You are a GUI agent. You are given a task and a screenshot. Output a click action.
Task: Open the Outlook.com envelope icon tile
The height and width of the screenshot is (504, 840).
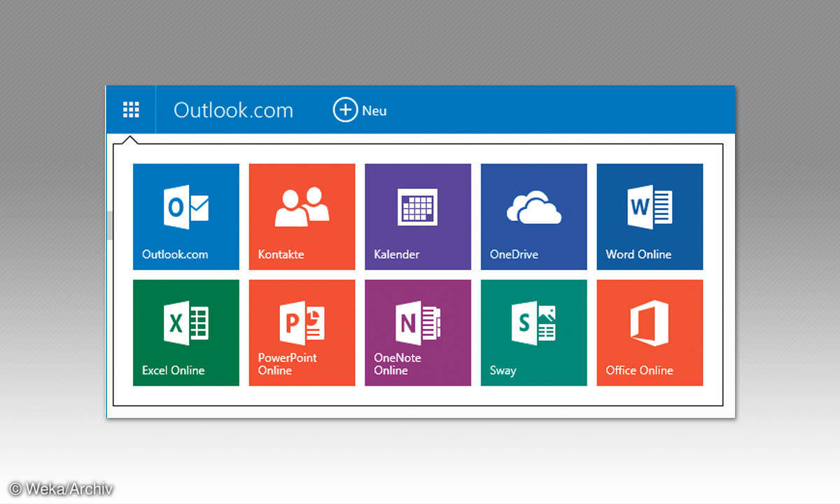coord(186,208)
